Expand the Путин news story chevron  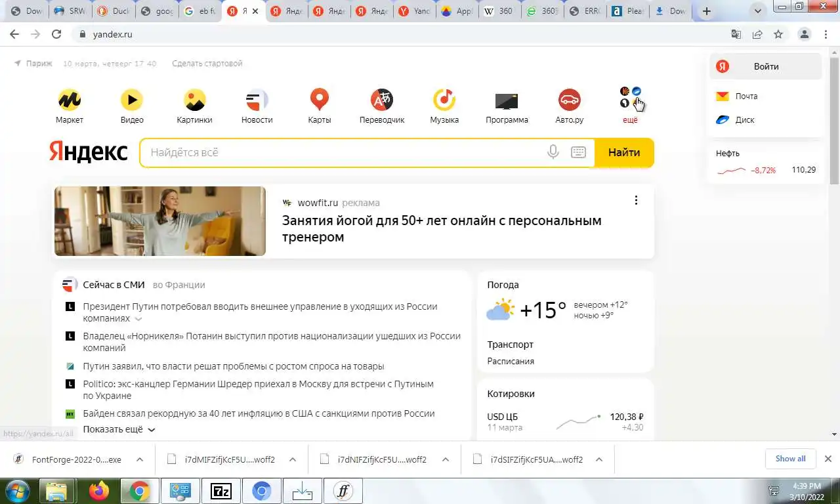tap(138, 319)
